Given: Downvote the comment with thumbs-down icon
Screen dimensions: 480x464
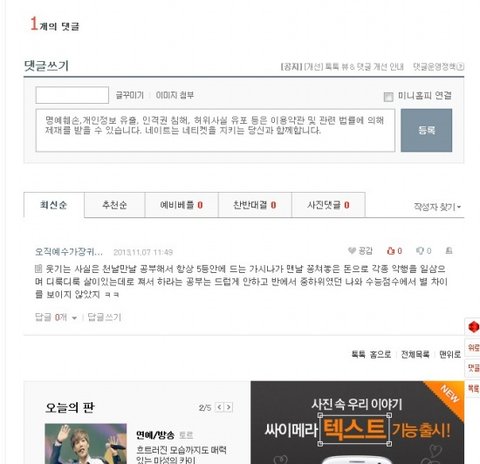Looking at the screenshot, I should click(420, 251).
